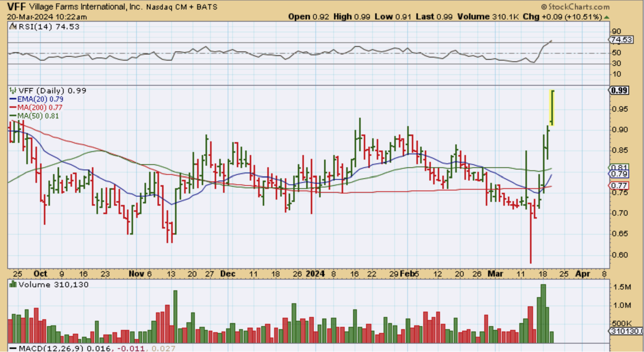644x352 pixels.
Task: Click the 30 level on RSI axis
Action: [x=616, y=63]
